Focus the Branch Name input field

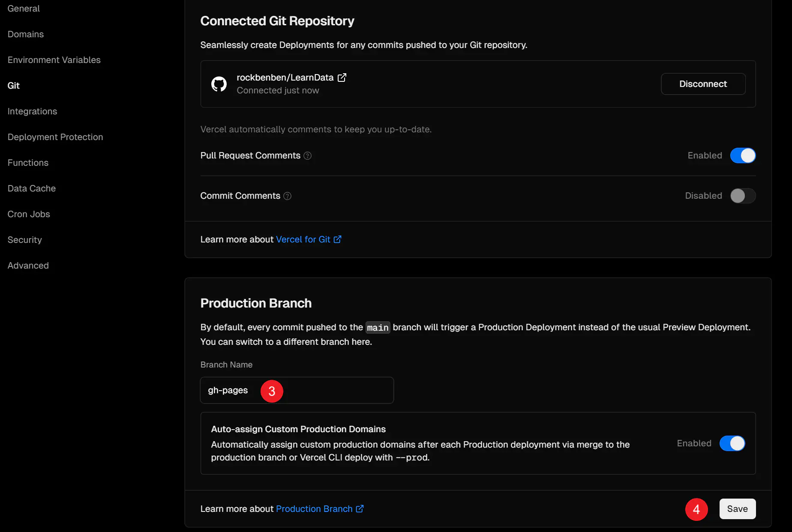point(297,390)
